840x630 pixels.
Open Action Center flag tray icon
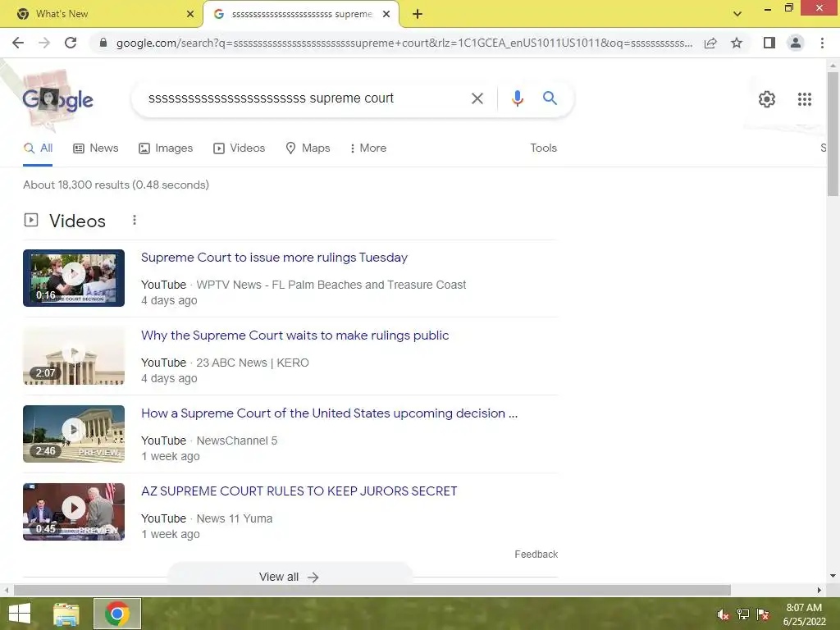tap(763, 614)
